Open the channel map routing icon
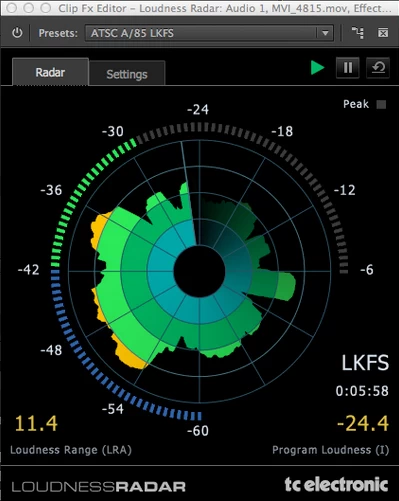Viewport: 399px width, 501px height. coord(358,33)
